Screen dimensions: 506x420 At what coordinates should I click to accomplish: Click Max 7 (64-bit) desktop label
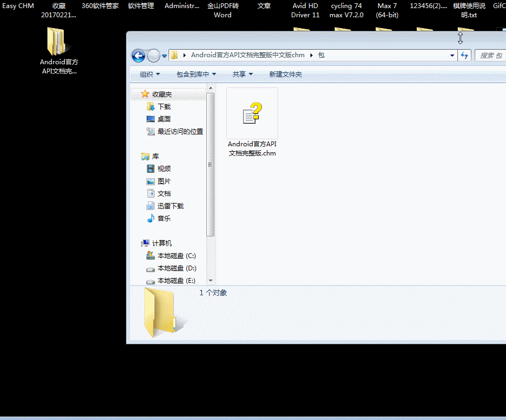(387, 10)
